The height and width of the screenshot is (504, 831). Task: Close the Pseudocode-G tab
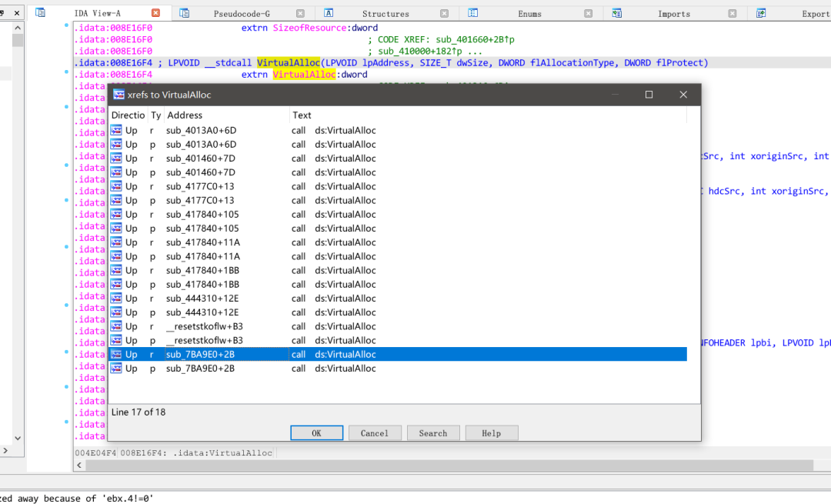click(300, 13)
